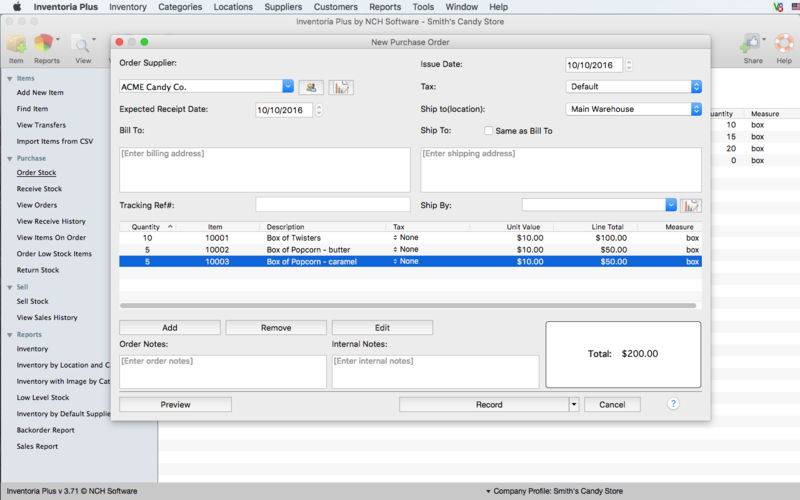800x500 pixels.
Task: Select the Box of Popcorn - caramel row
Action: click(410, 261)
